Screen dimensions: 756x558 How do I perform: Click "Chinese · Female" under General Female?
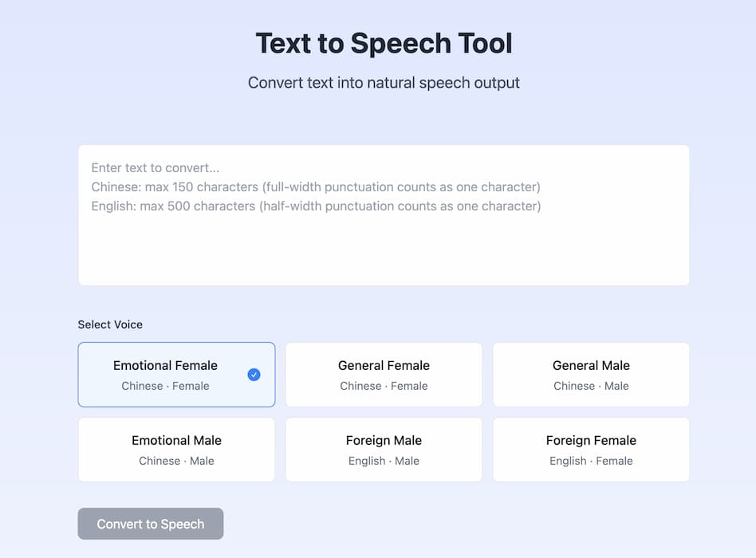(384, 386)
